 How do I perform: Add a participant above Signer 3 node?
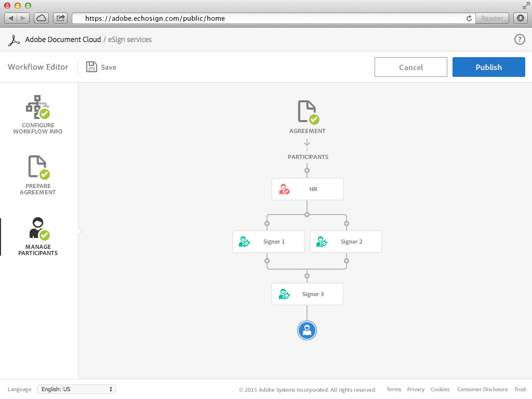coord(307,276)
